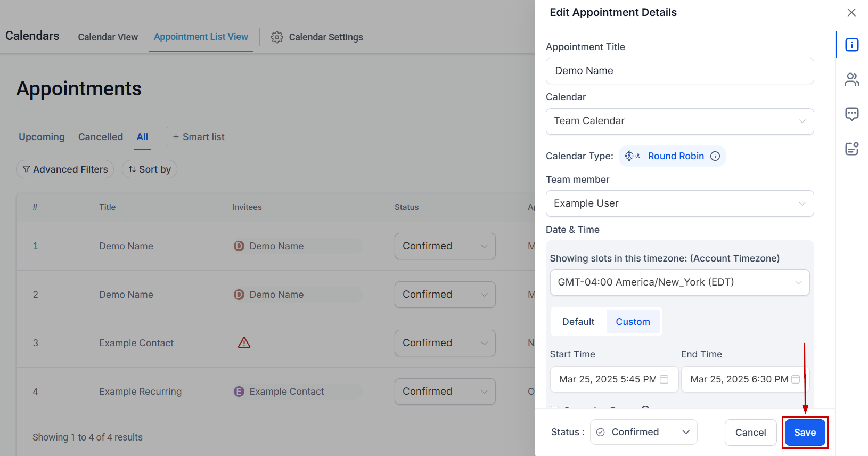Click the Example Recurring title cell
The image size is (868, 456).
(140, 392)
